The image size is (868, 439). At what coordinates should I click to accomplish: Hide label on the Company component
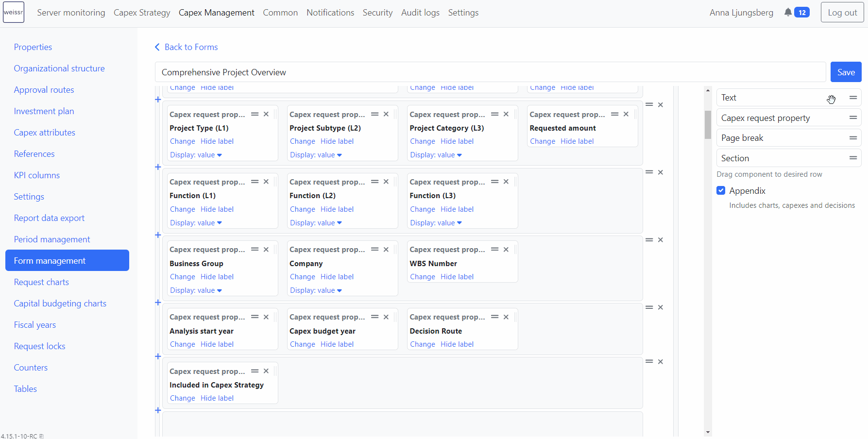pos(337,276)
